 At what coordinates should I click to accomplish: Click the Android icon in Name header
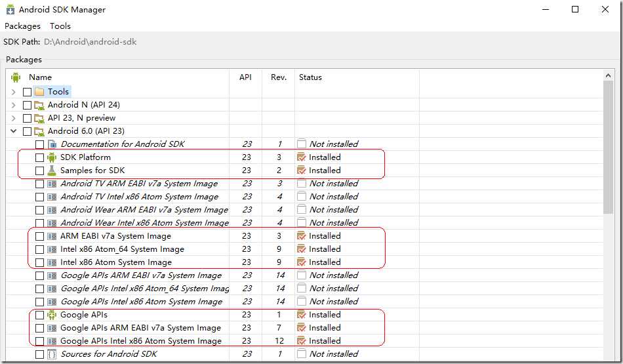(16, 77)
